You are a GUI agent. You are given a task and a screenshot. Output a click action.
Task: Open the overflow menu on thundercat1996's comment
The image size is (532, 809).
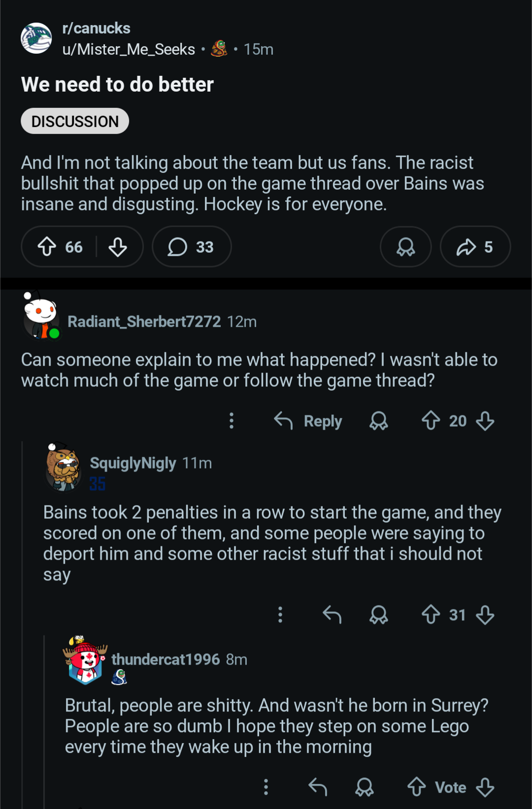click(266, 787)
